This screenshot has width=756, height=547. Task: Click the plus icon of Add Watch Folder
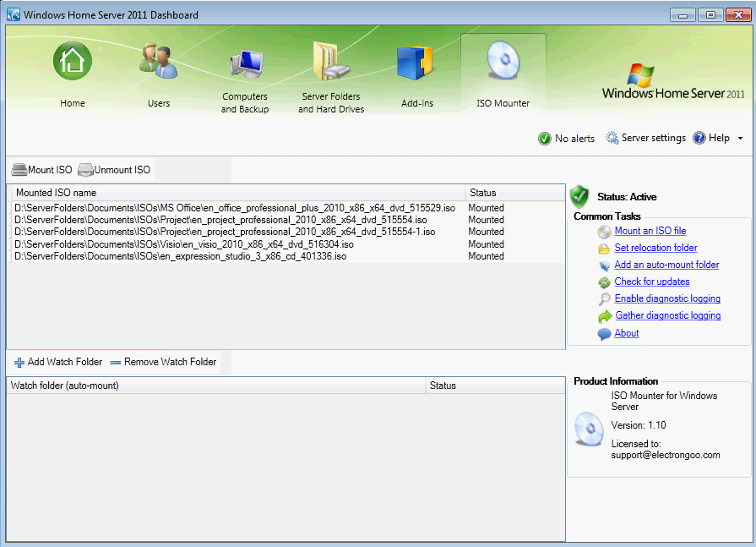[x=19, y=362]
